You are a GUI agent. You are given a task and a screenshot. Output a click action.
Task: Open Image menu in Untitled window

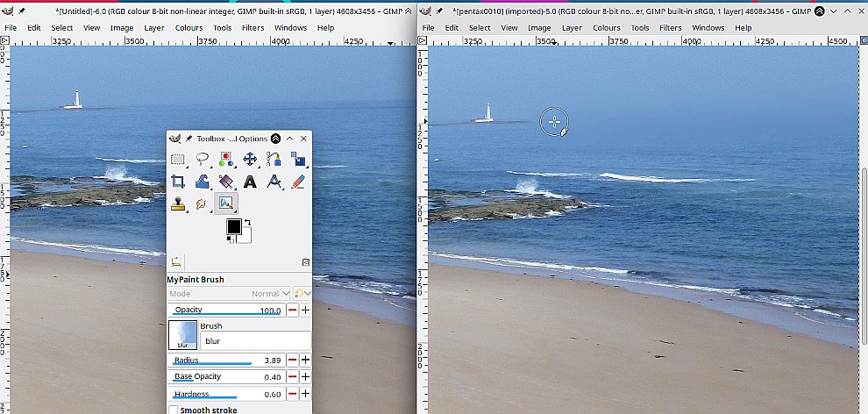pyautogui.click(x=122, y=28)
